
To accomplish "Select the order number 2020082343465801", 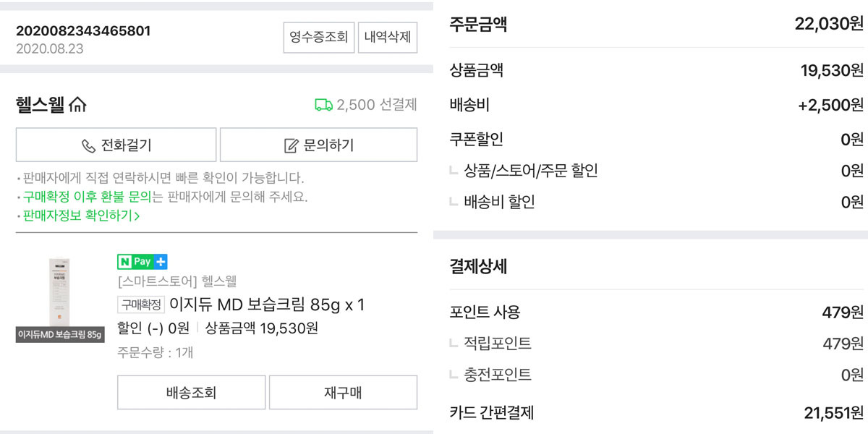I will click(83, 31).
